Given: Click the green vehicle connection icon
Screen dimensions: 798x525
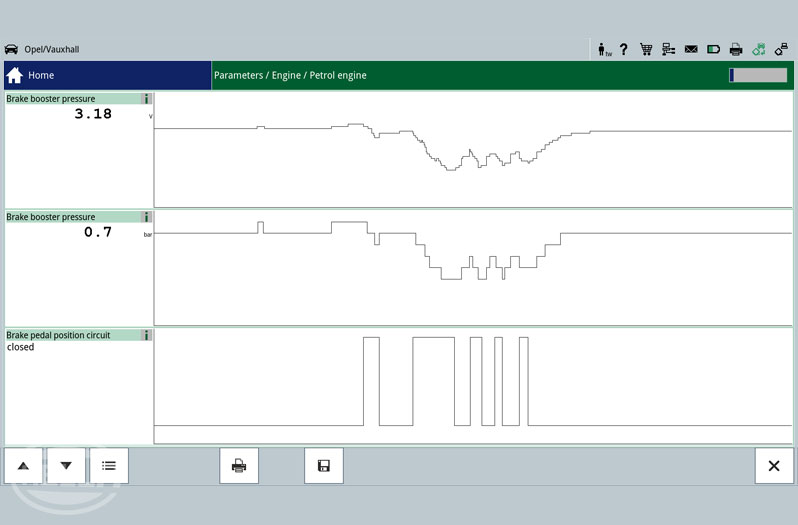Looking at the screenshot, I should point(759,49).
